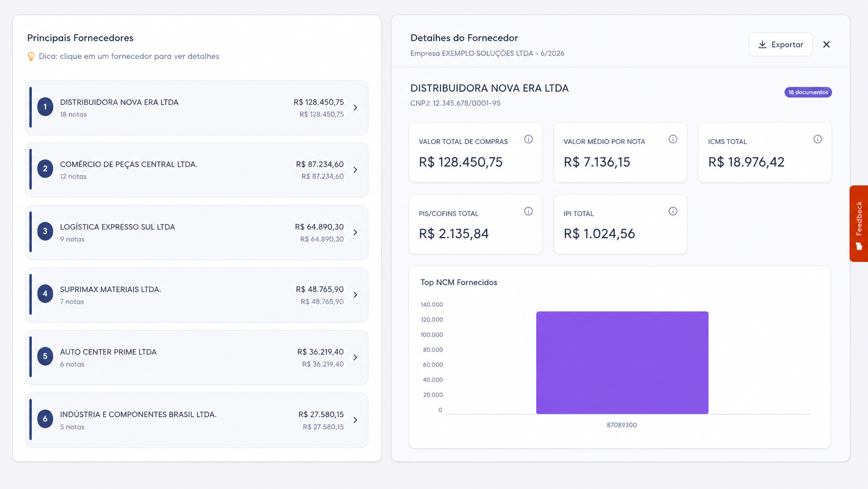Click info icon on Valor Médio por Nota card
This screenshot has width=868, height=489.
pyautogui.click(x=673, y=139)
